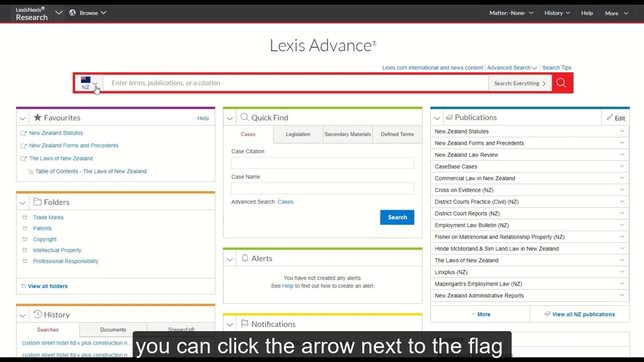Image resolution: width=644 pixels, height=362 pixels.
Task: Open the LexisNexis Research product switcher arrow
Action: point(59,13)
